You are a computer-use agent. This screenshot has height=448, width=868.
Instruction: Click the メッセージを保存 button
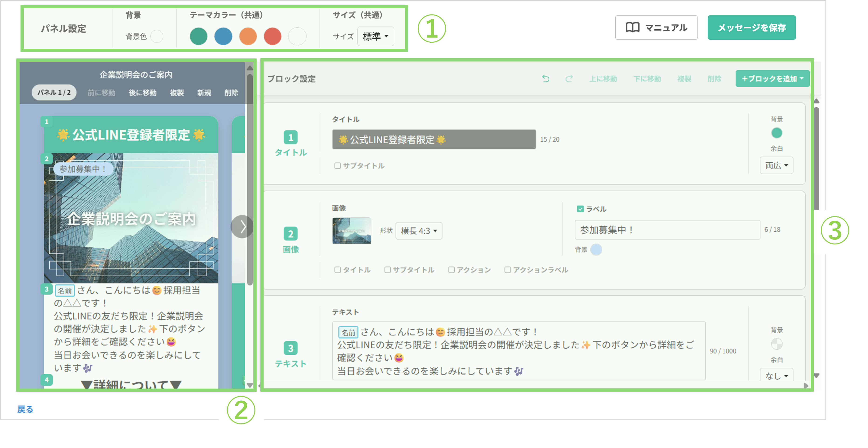[x=751, y=28]
